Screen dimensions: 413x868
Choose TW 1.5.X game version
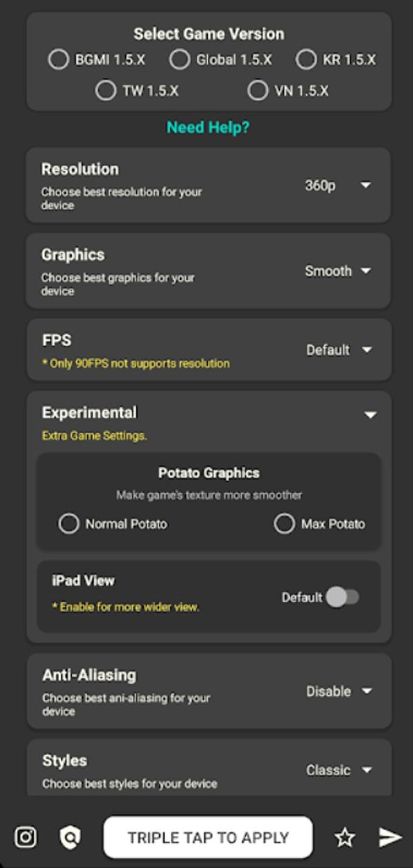[x=136, y=90]
